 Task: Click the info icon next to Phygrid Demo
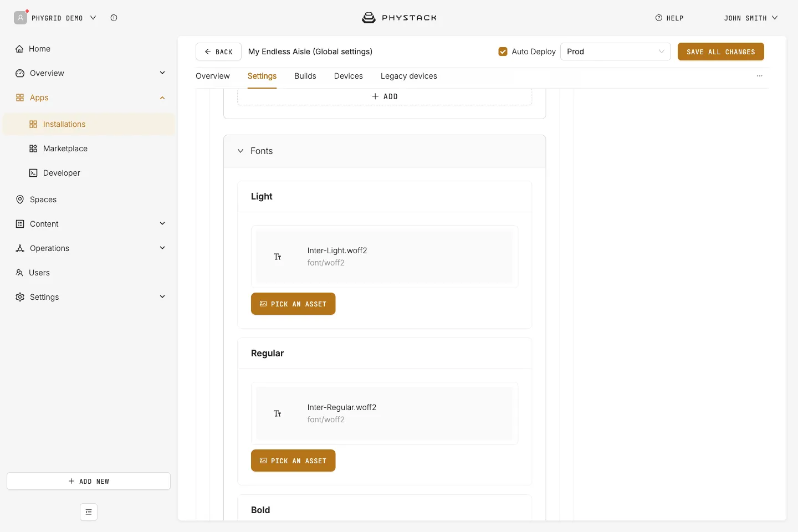[114, 18]
